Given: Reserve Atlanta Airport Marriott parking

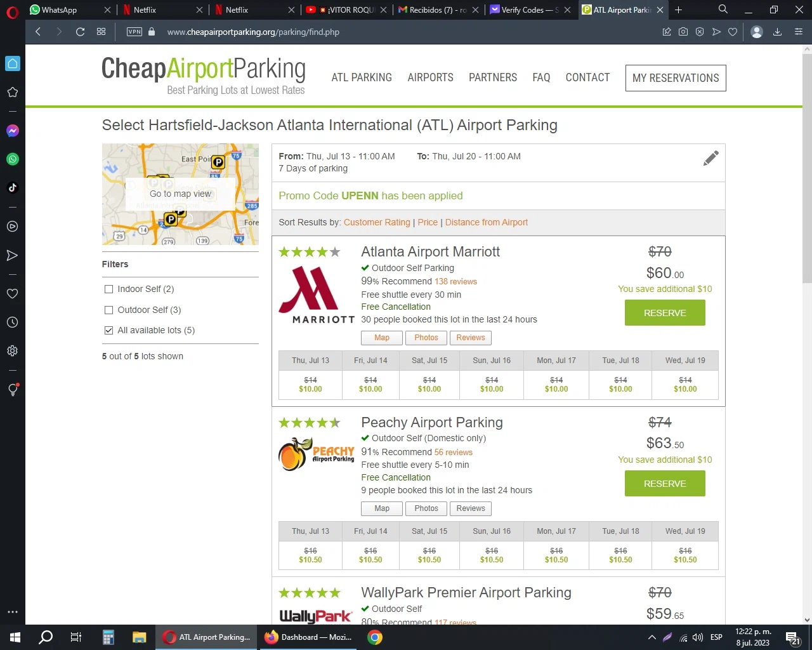Looking at the screenshot, I should click(665, 313).
